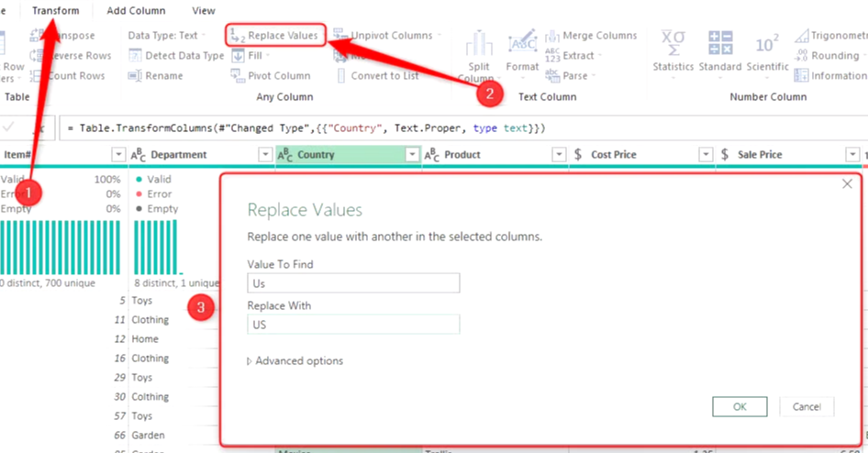Click Unpivot Columns
Image resolution: width=868 pixels, height=453 pixels.
387,36
